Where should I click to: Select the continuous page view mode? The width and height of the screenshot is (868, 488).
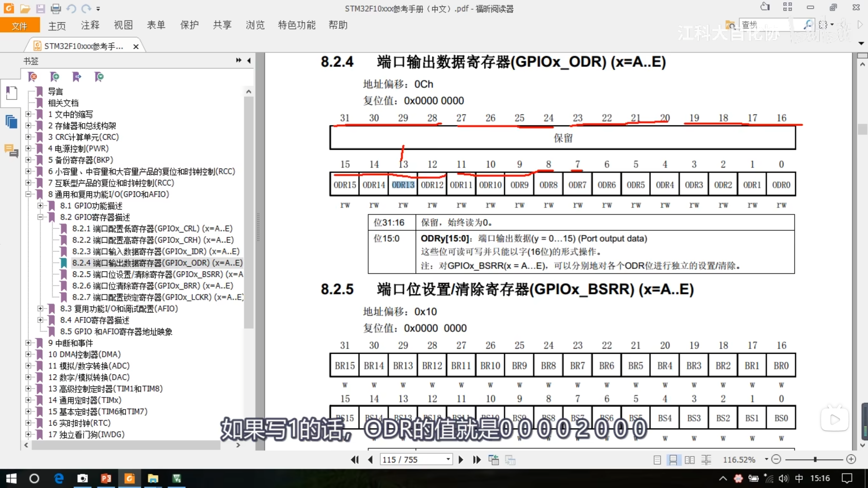coord(673,460)
